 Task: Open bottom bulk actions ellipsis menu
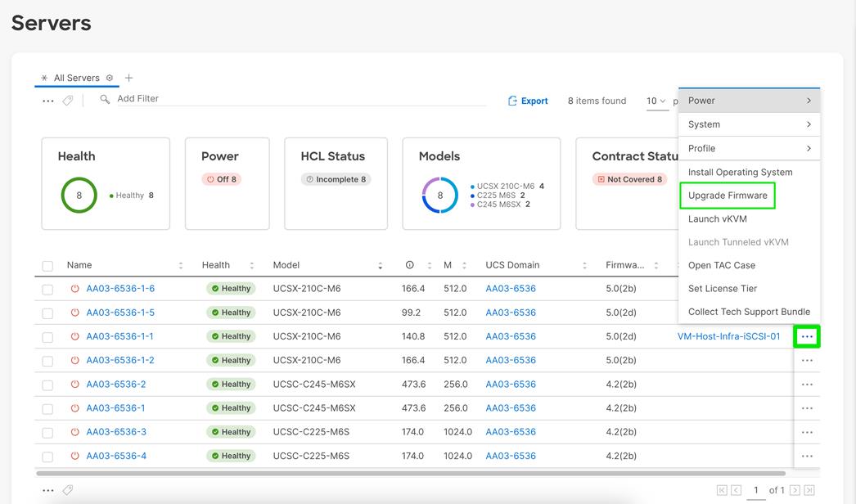(x=48, y=490)
